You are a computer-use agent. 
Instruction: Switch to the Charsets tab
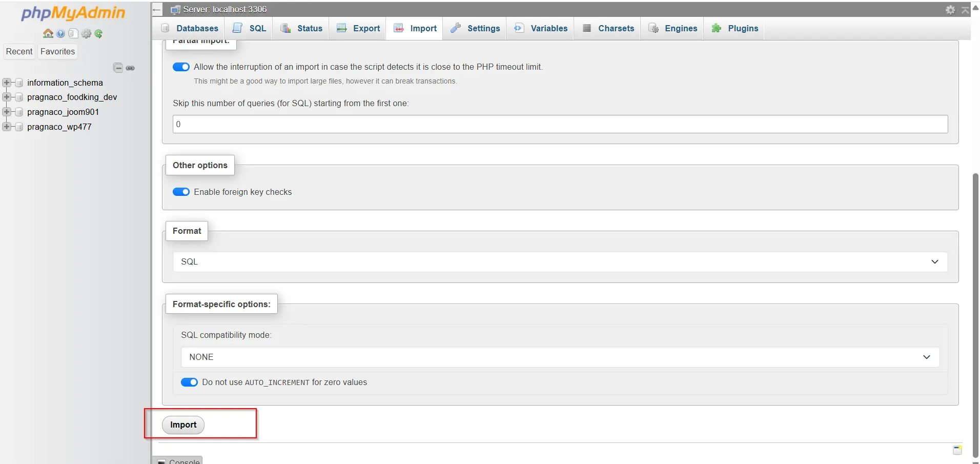(x=608, y=28)
